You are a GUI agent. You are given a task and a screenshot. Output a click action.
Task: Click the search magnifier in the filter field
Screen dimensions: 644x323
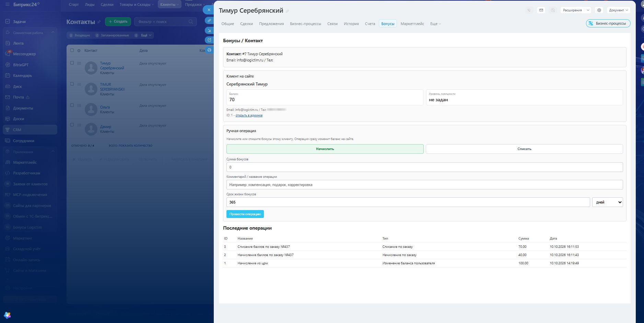pos(191,22)
